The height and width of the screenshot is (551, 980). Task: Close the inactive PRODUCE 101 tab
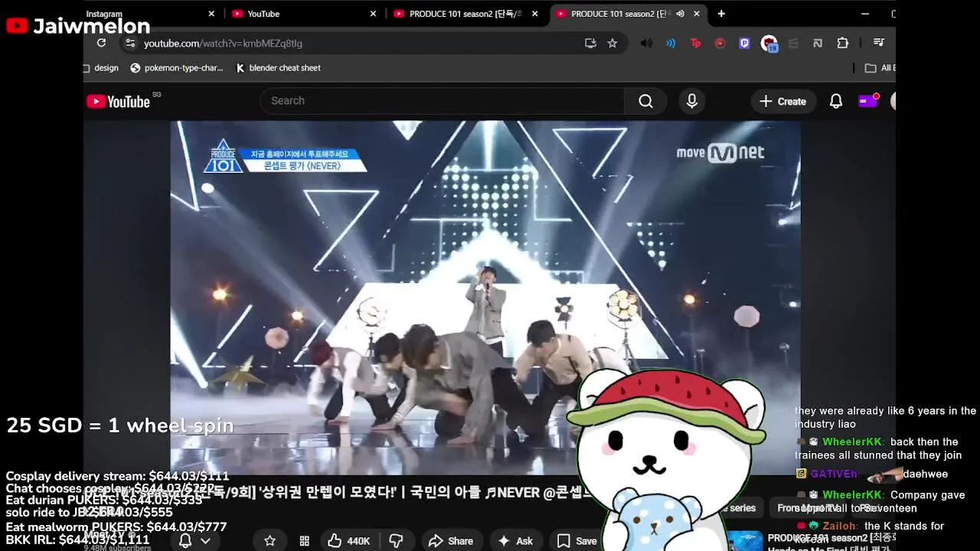534,14
